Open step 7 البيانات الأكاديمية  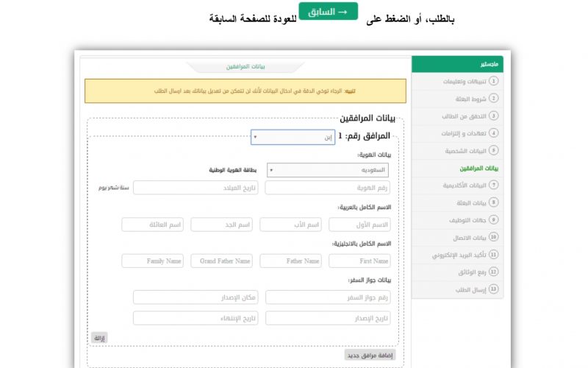pos(457,185)
